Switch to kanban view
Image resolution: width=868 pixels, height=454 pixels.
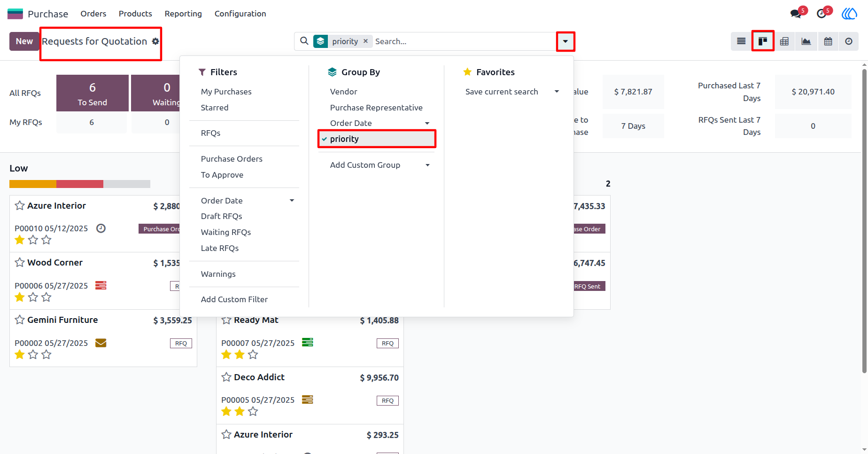763,41
